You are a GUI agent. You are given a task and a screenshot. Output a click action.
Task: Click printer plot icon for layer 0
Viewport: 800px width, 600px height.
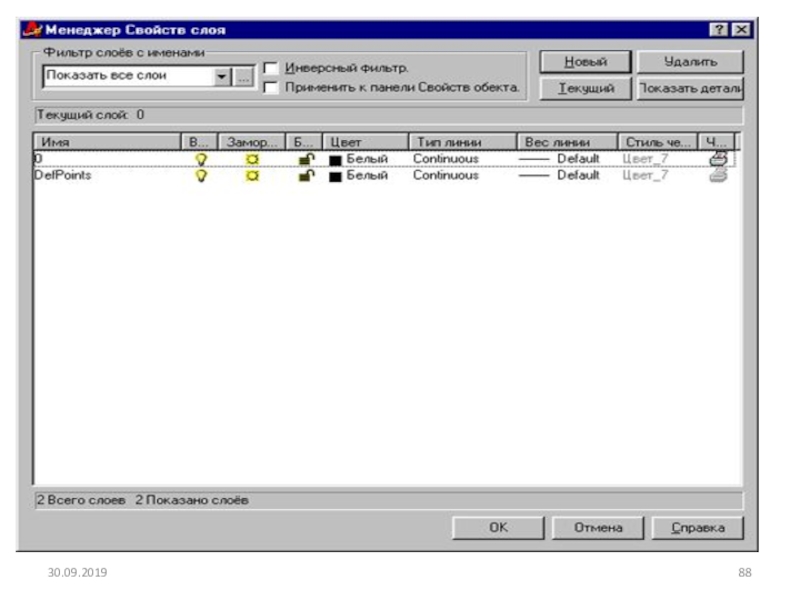click(x=717, y=158)
